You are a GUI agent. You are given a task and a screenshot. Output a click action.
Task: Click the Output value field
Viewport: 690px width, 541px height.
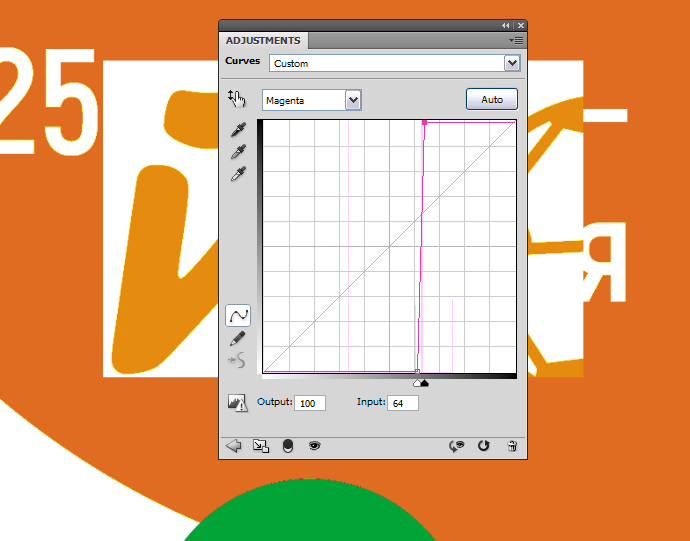pos(310,403)
